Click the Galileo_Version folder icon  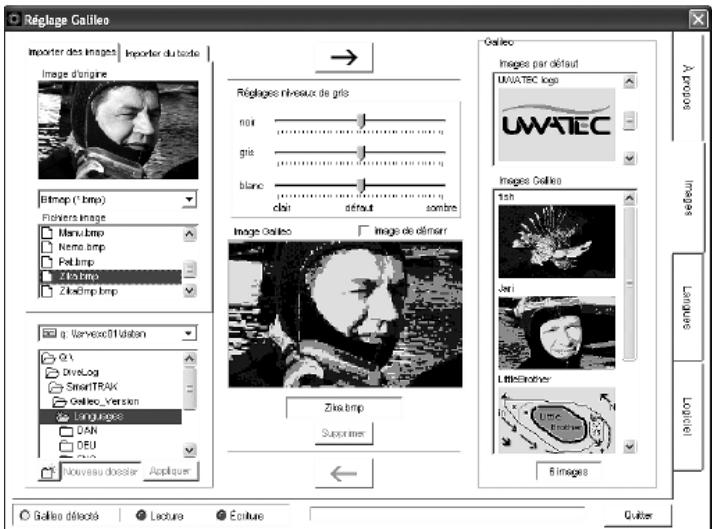[x=59, y=401]
